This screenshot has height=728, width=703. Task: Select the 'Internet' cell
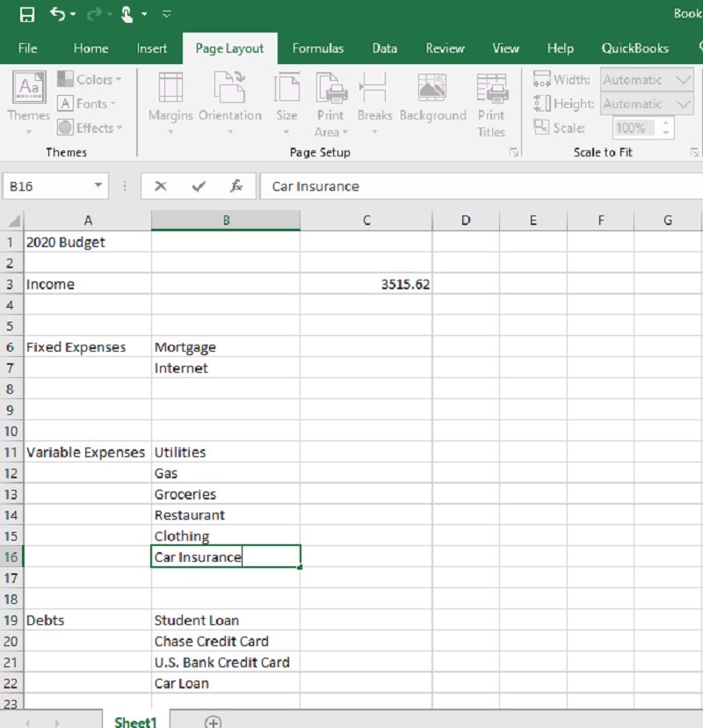point(226,368)
